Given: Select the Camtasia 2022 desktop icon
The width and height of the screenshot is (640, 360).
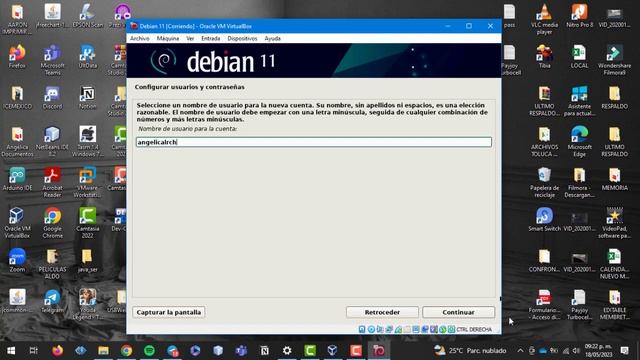Looking at the screenshot, I should pos(87,223).
